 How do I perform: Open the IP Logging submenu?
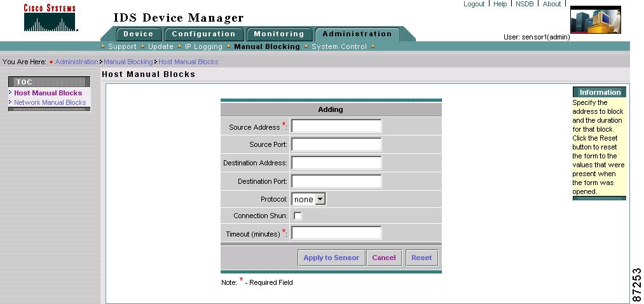203,46
